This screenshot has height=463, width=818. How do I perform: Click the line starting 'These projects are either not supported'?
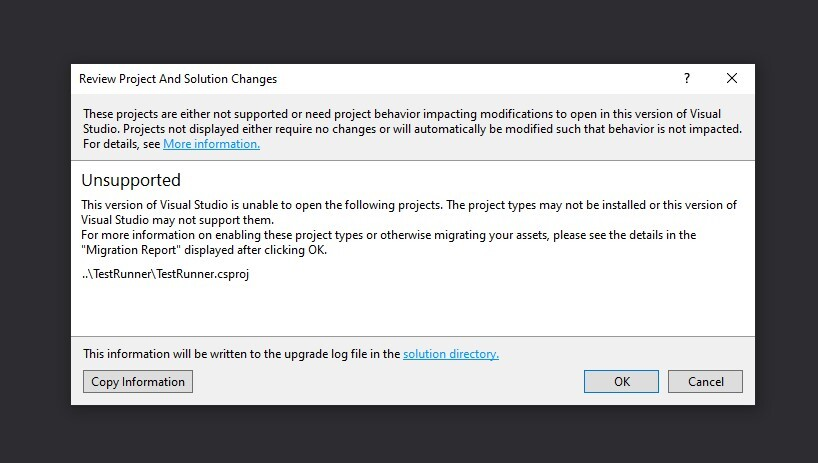pos(402,114)
